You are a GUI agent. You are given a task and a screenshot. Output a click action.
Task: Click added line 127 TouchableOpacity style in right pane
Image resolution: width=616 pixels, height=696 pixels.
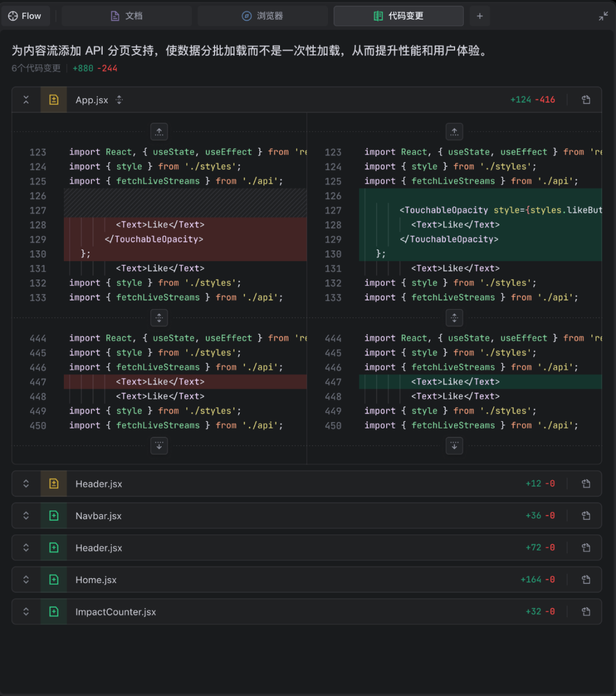tap(501, 210)
